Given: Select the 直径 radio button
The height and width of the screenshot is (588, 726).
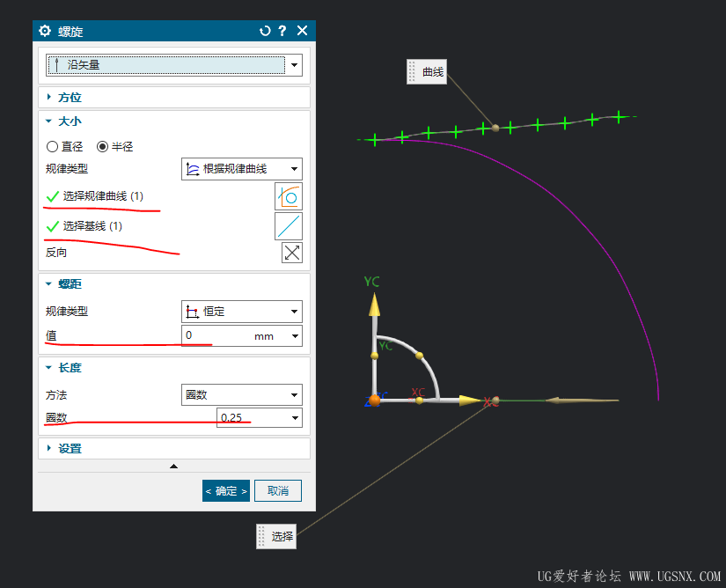Looking at the screenshot, I should pos(52,147).
